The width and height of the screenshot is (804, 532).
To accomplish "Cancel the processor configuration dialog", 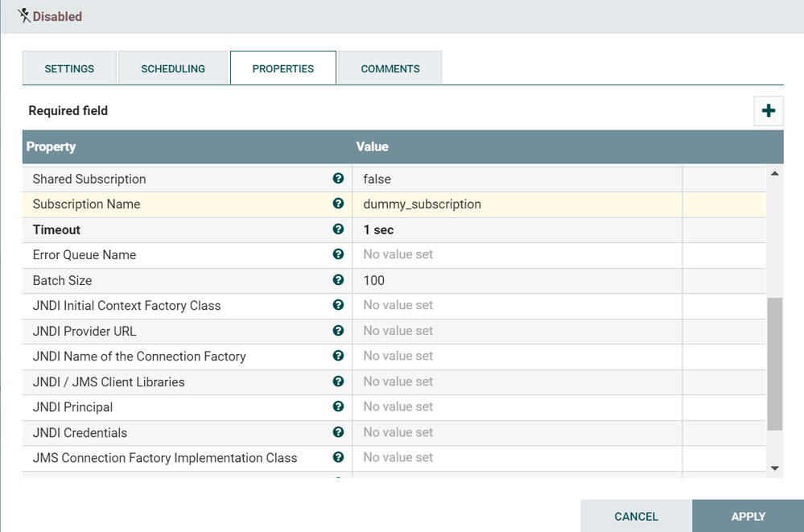I will point(636,516).
